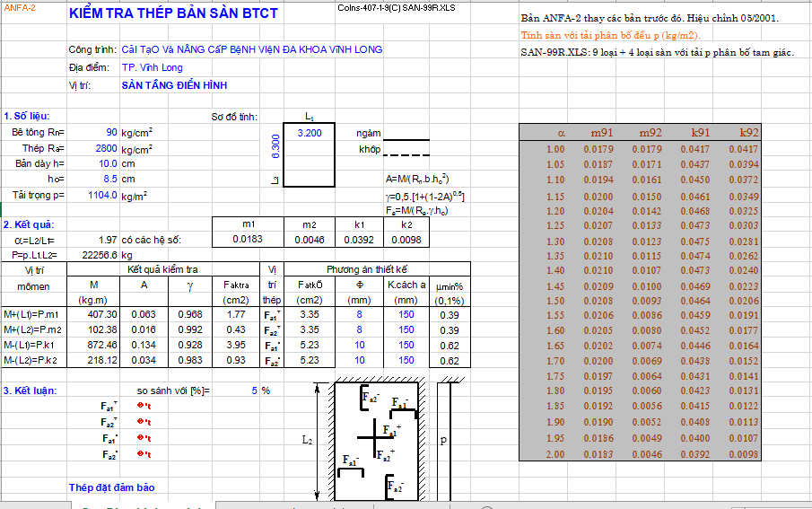
Task: Select the formula 'A=M/(Rn.b.ho²)' text
Action: [417, 180]
